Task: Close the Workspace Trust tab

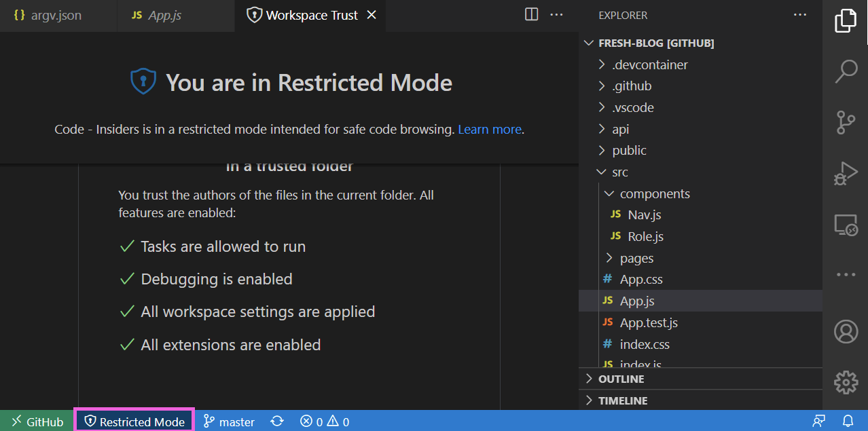Action: point(372,15)
